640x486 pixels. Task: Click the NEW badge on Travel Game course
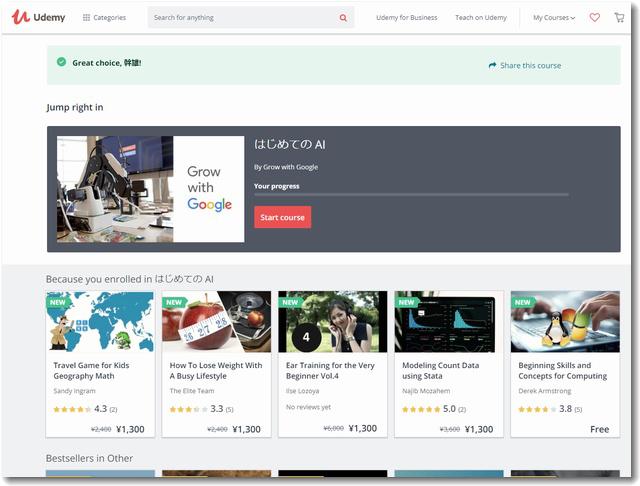click(x=58, y=302)
